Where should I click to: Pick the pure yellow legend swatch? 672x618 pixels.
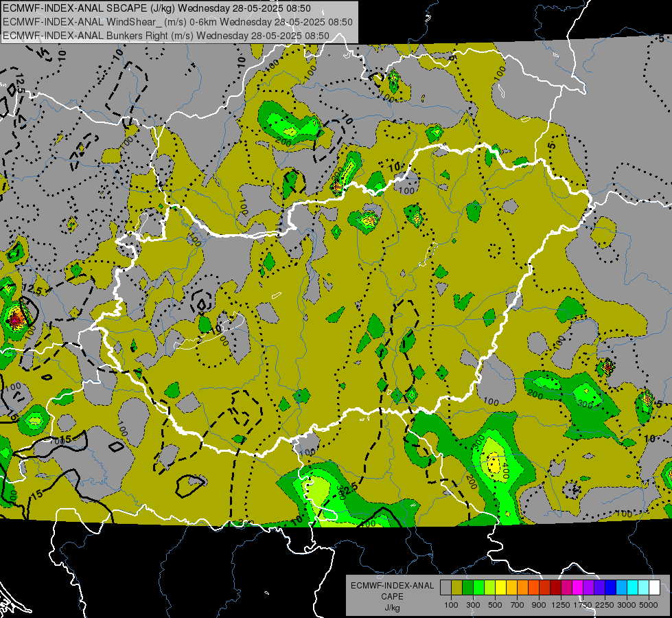pos(500,588)
